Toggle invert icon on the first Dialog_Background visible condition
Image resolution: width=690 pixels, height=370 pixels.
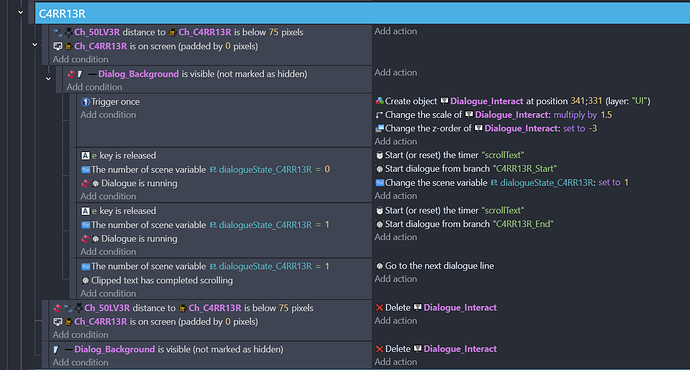(x=71, y=74)
